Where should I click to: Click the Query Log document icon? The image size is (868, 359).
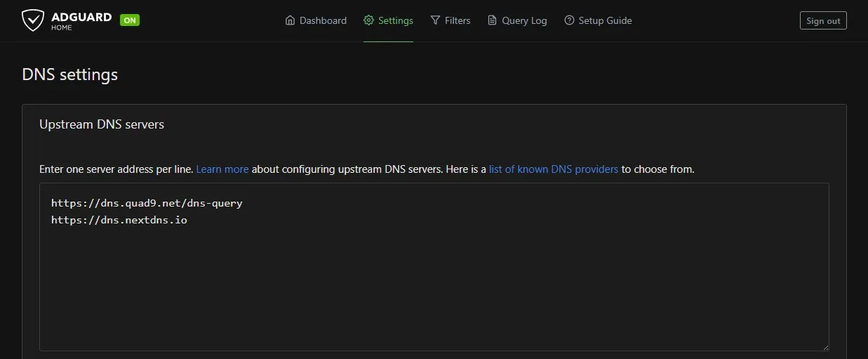[x=493, y=20]
